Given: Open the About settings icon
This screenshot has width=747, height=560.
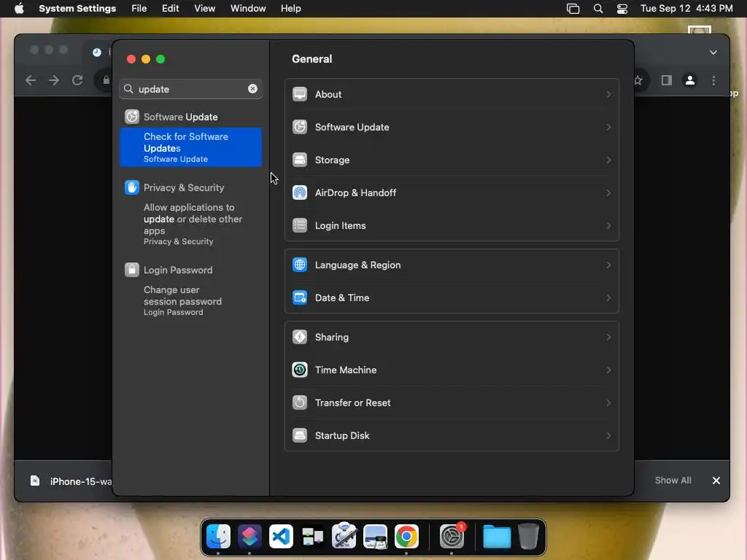Looking at the screenshot, I should [300, 94].
